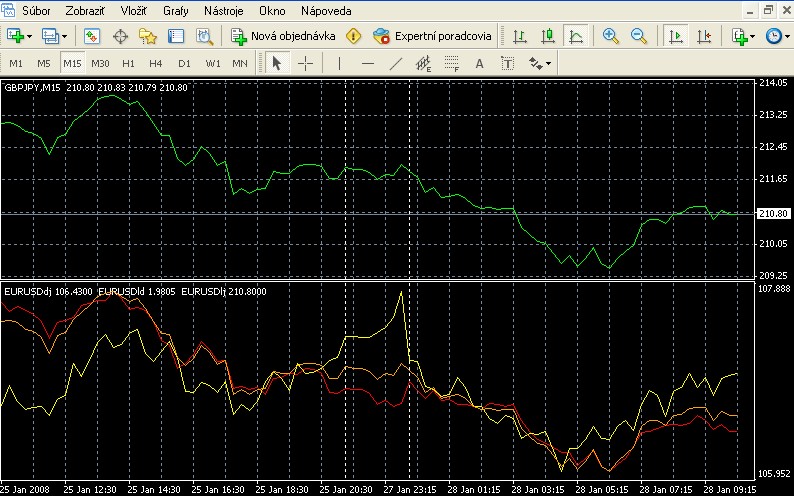Viewport: 794px width, 496px height.
Task: Open the Market Watch window icon
Action: pyautogui.click(x=92, y=36)
